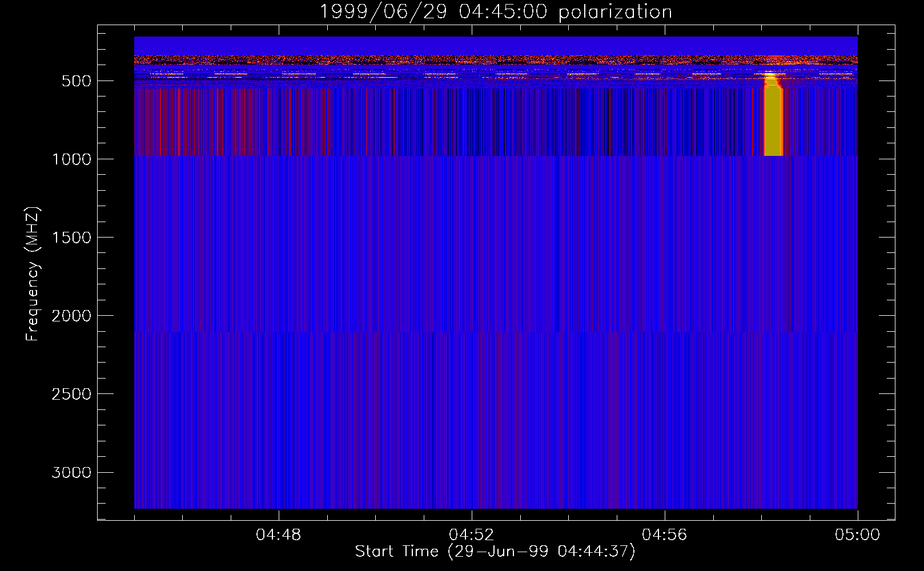The image size is (924, 571).
Task: Select the 2000 frequency tick label
Action: (71, 316)
